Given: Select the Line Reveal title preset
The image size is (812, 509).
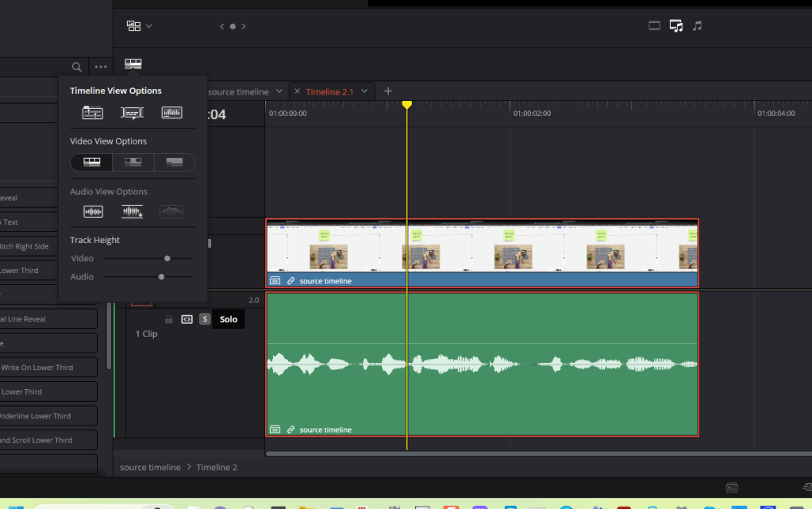Looking at the screenshot, I should click(x=48, y=319).
